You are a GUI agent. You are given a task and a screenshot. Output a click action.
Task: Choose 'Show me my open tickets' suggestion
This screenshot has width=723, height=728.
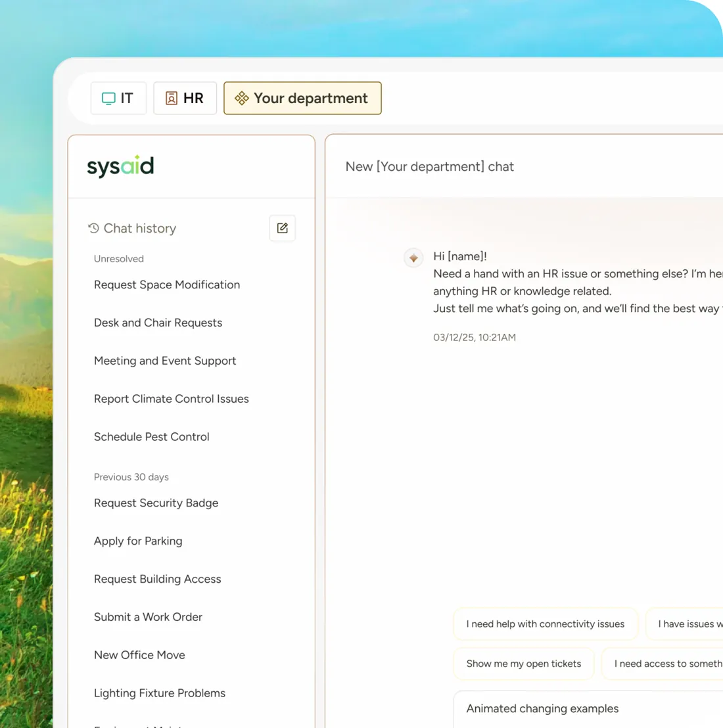523,664
